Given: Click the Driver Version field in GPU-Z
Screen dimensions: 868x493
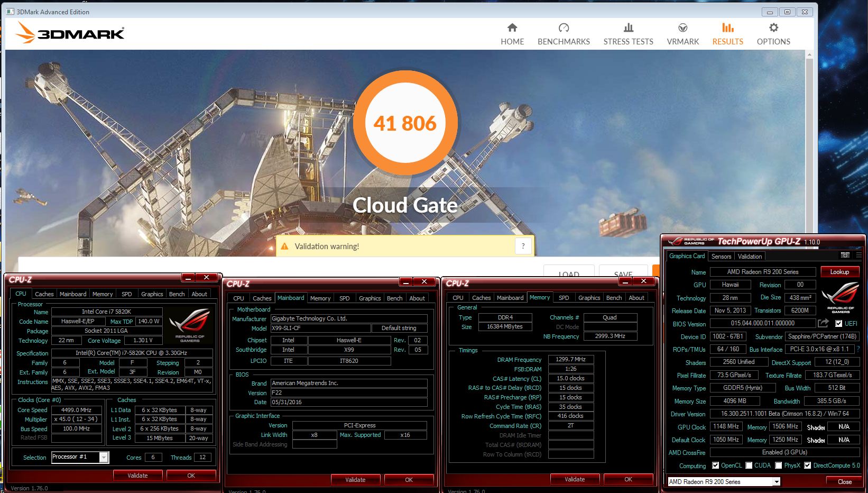Looking at the screenshot, I should [x=784, y=414].
